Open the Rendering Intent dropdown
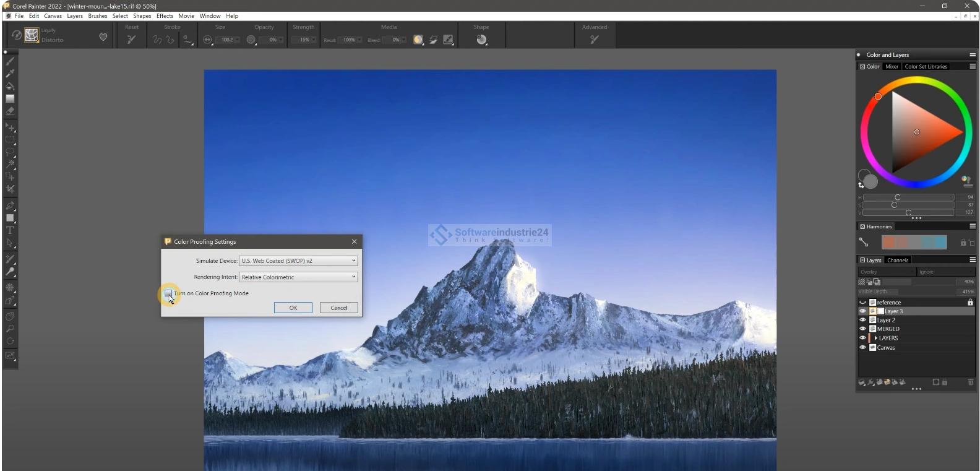980x471 pixels. tap(298, 277)
